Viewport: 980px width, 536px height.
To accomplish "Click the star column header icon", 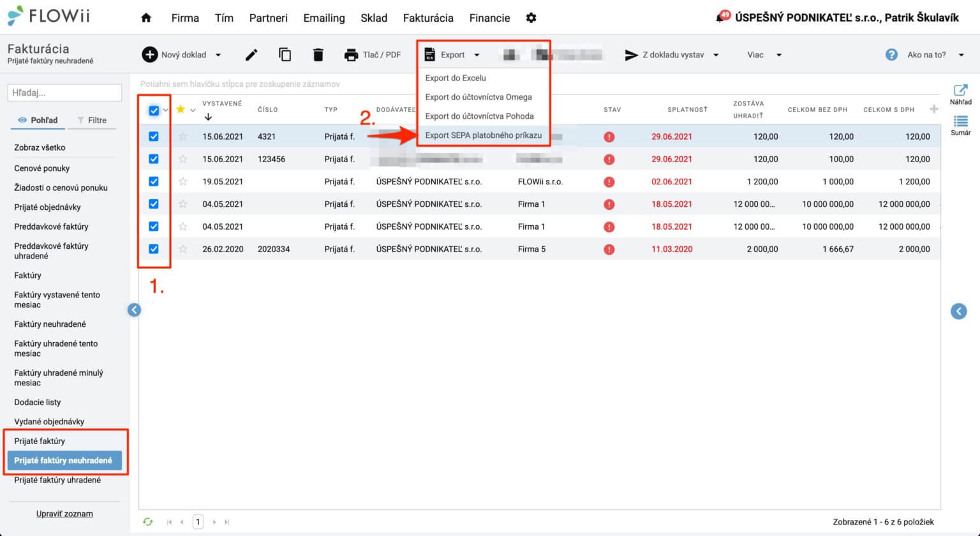I will [x=181, y=109].
